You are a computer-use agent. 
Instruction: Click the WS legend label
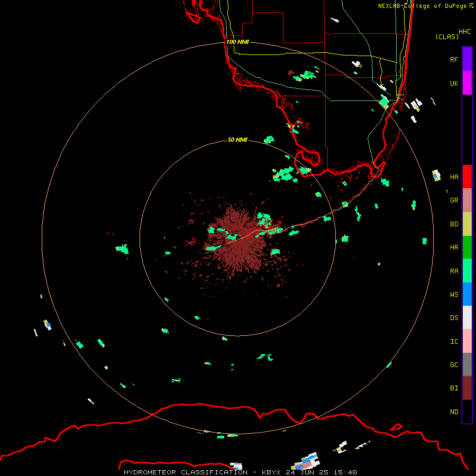(x=454, y=294)
